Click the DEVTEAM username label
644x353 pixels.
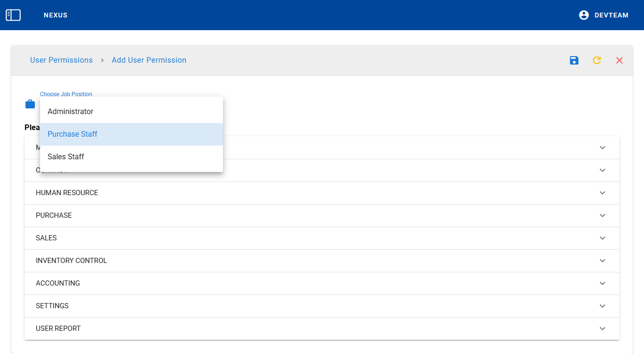611,15
